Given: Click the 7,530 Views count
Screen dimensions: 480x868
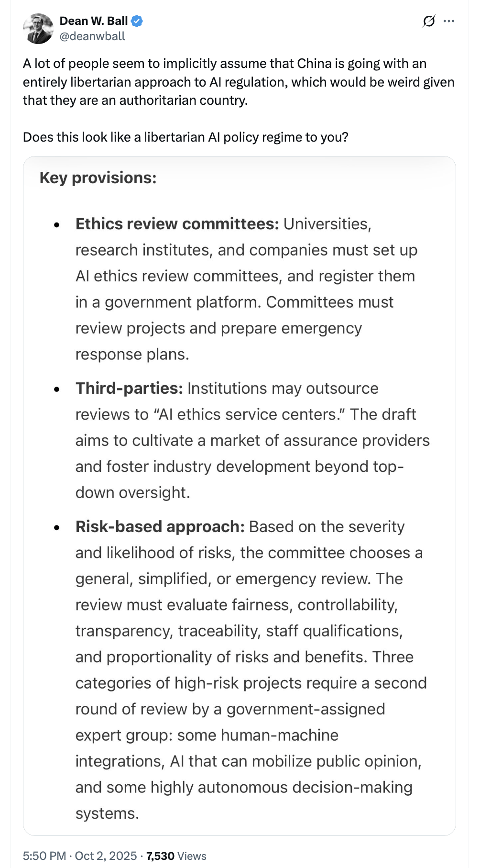Looking at the screenshot, I should (x=176, y=856).
